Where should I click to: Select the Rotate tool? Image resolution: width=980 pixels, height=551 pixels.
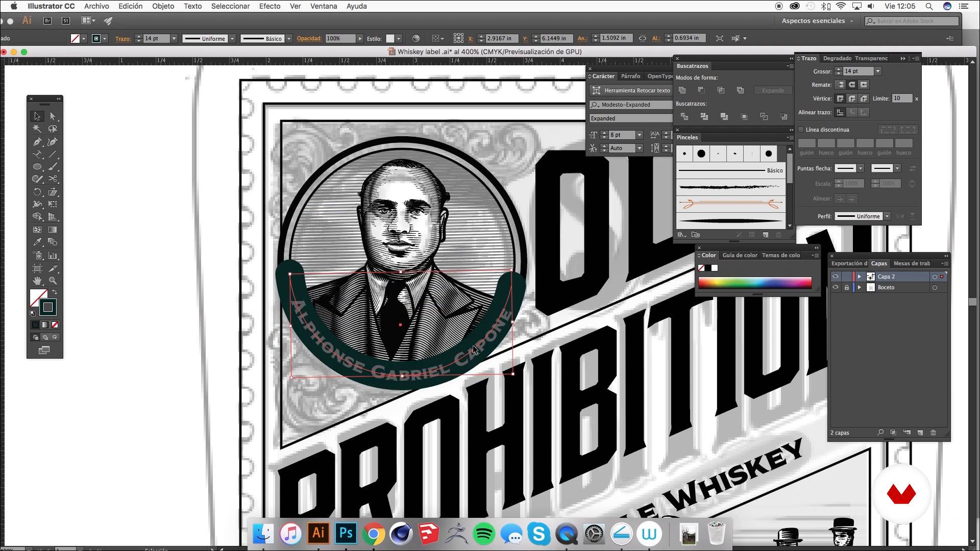(x=37, y=192)
